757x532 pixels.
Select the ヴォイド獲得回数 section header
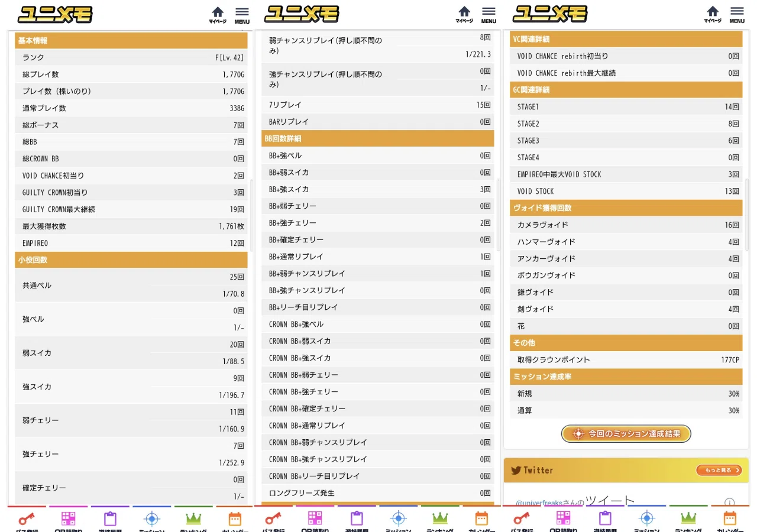pos(626,208)
